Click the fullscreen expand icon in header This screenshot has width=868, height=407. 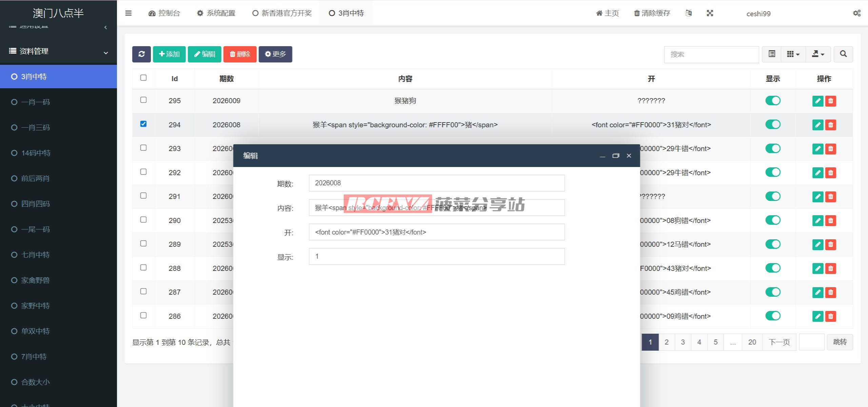click(x=710, y=13)
